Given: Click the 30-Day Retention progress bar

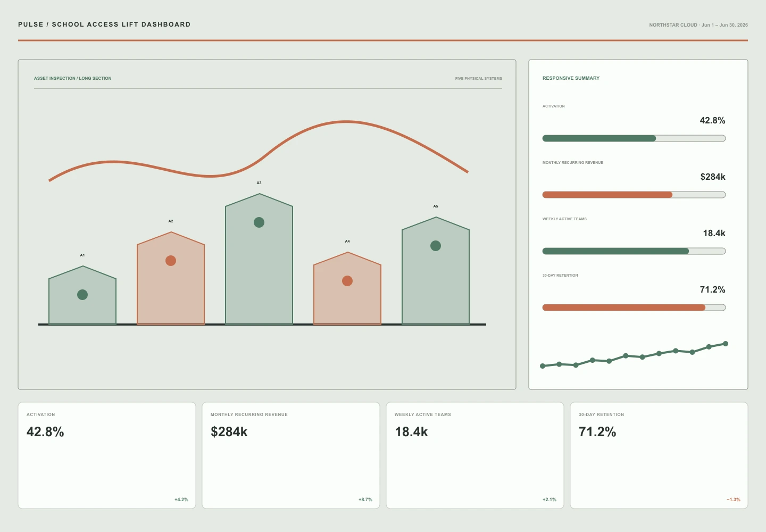Looking at the screenshot, I should 634,307.
